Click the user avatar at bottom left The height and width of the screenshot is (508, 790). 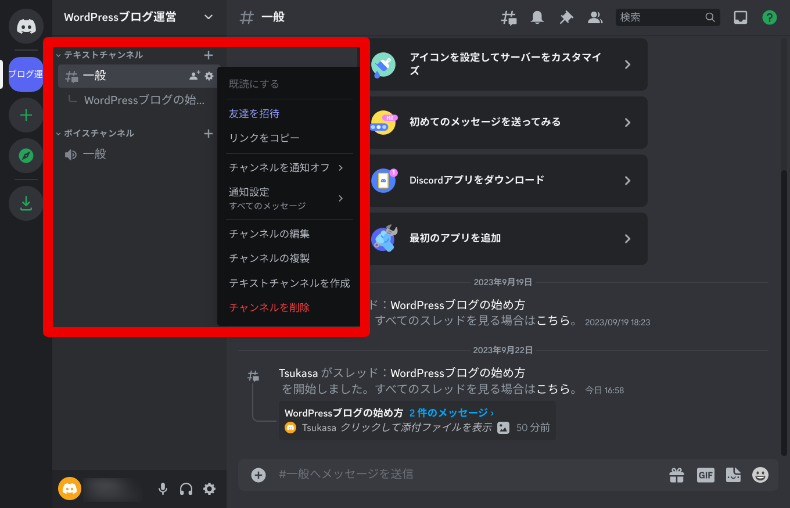[x=70, y=489]
